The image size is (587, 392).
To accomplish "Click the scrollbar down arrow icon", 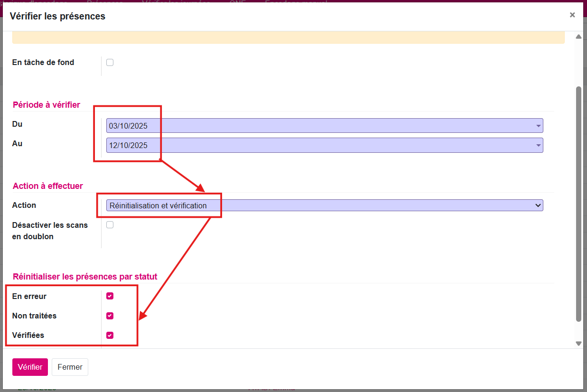I will click(578, 343).
